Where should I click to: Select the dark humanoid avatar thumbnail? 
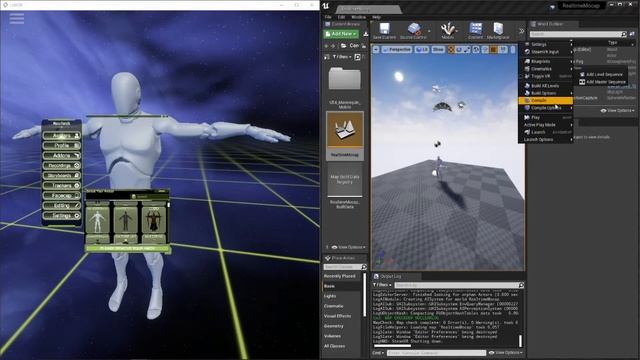pos(126,220)
